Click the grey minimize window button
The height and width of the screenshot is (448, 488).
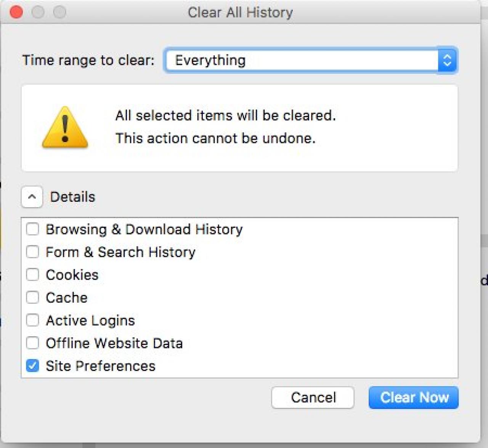38,12
